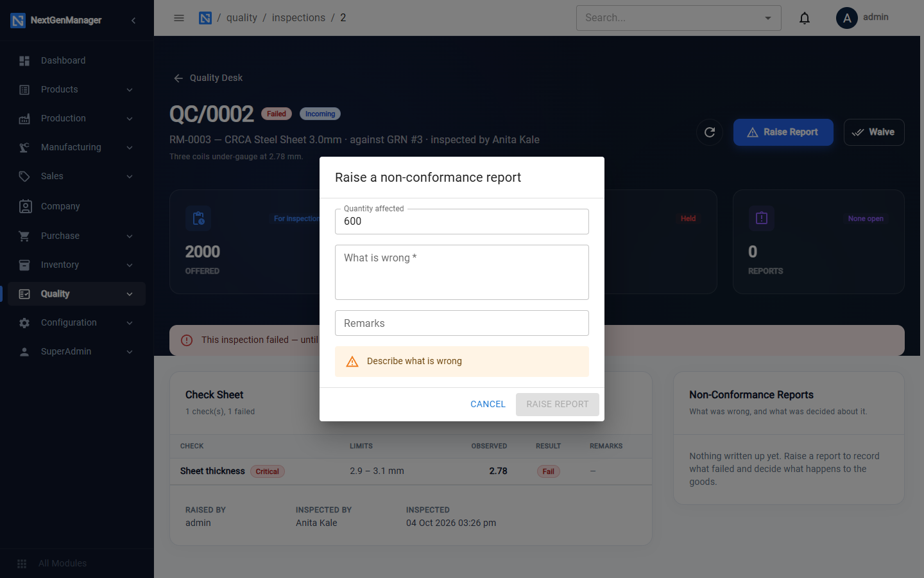Image resolution: width=924 pixels, height=578 pixels.
Task: Click the Quantity affected field
Action: (x=462, y=222)
